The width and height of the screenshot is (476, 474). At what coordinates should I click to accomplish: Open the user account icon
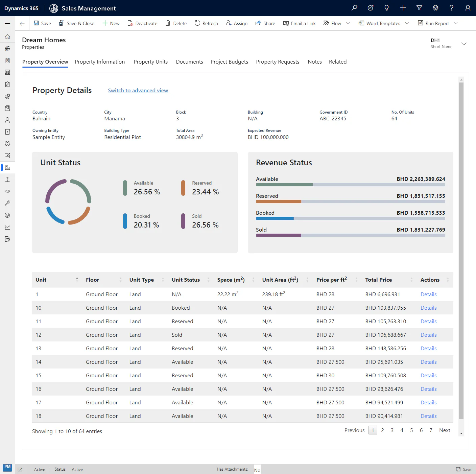468,8
